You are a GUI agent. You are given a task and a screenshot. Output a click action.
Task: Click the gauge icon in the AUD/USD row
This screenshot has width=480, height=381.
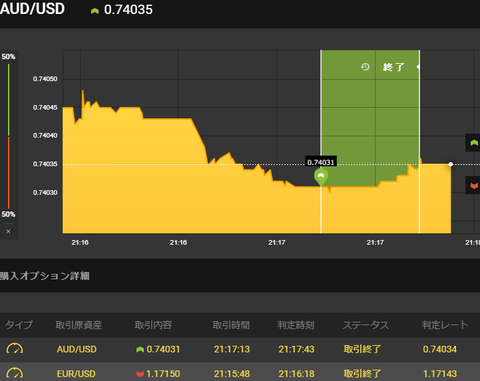click(15, 349)
